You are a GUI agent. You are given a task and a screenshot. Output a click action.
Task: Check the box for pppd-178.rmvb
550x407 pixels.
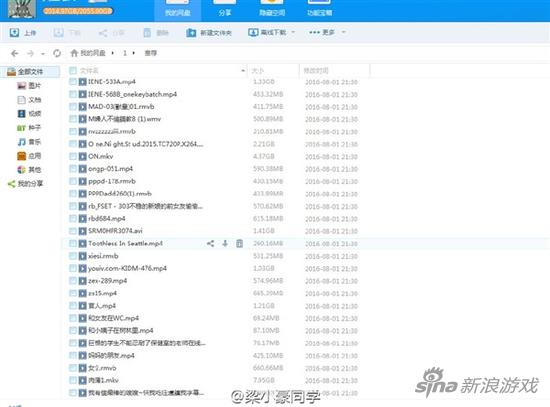pos(73,181)
